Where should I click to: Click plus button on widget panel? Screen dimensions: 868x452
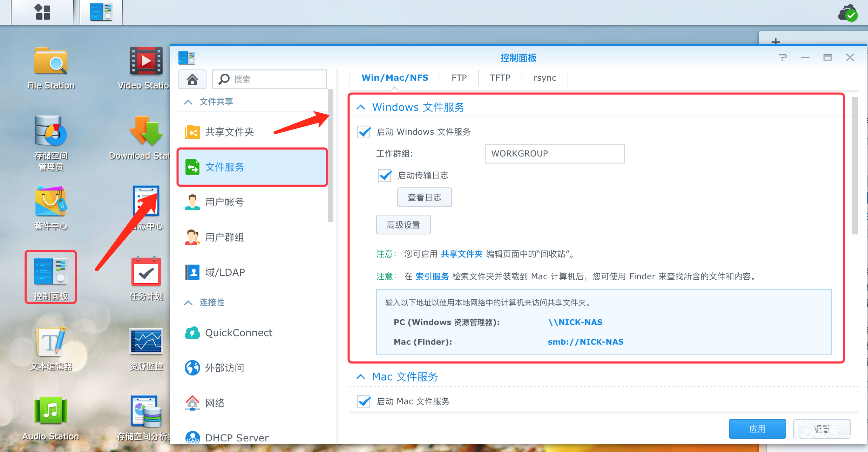776,41
